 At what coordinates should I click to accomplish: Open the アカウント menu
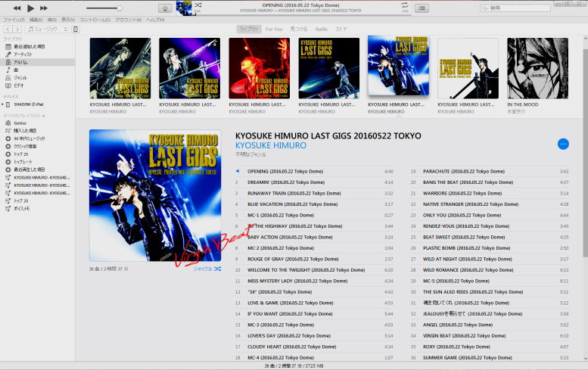point(128,20)
